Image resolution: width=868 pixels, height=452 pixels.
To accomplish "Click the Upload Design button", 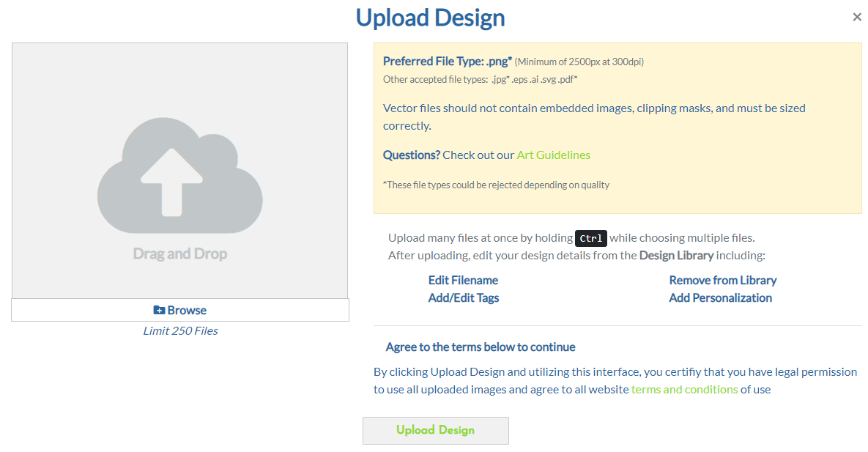I will click(435, 430).
